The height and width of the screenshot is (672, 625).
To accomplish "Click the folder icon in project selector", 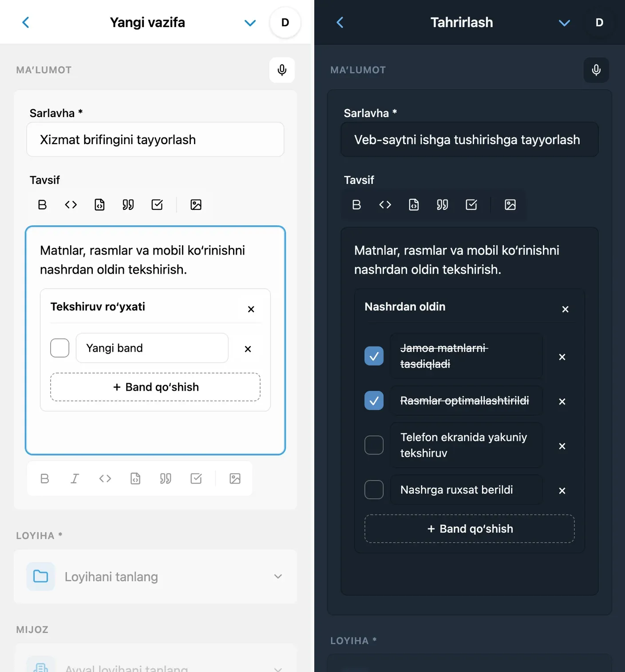I will click(41, 577).
